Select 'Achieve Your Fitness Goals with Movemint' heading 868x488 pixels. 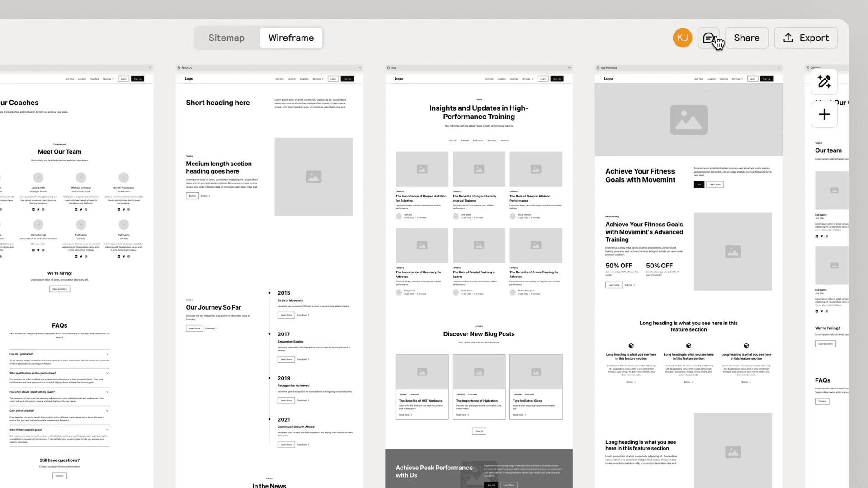tap(640, 175)
